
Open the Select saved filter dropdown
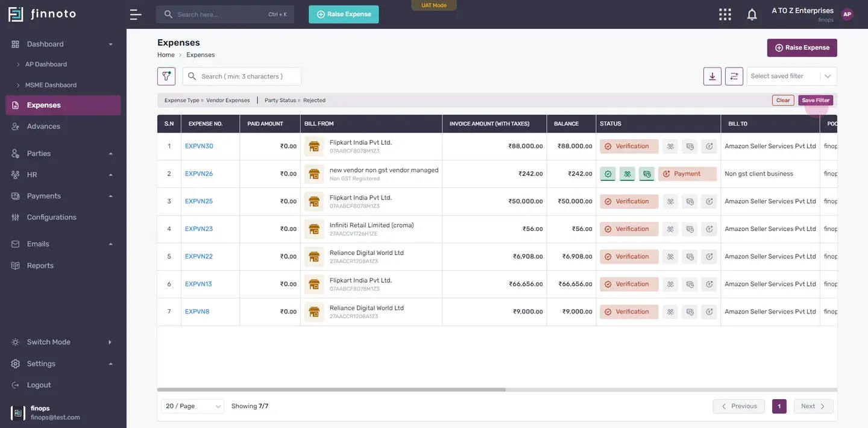coord(792,77)
